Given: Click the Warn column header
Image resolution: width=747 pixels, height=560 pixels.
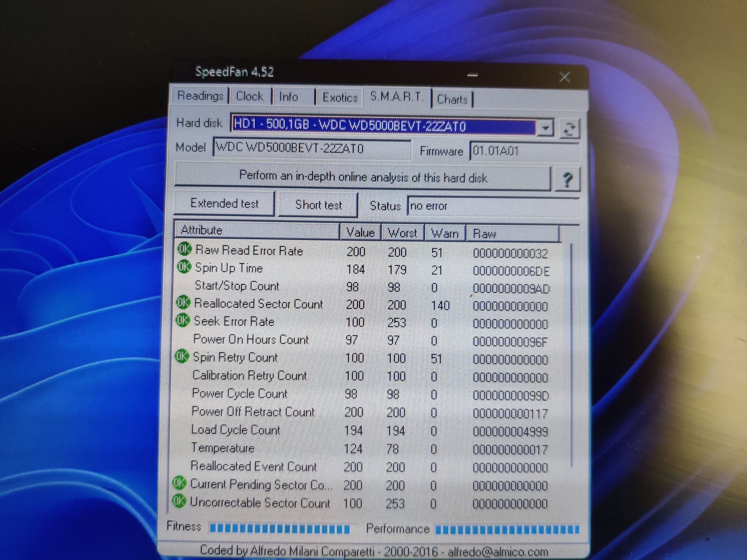Looking at the screenshot, I should (x=445, y=234).
